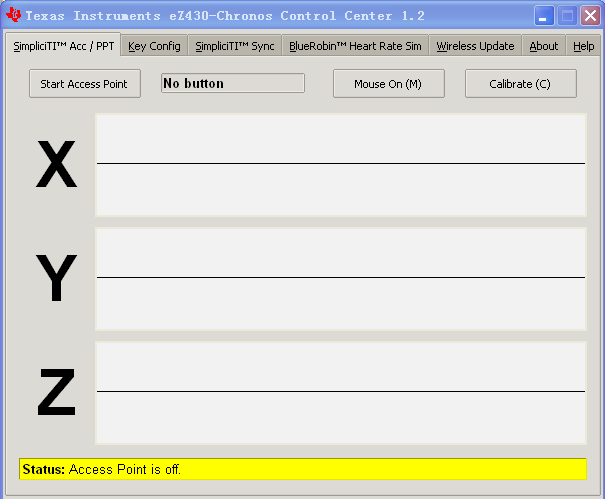Click the Z axis acceleration graph
605x499 pixels.
coord(341,393)
